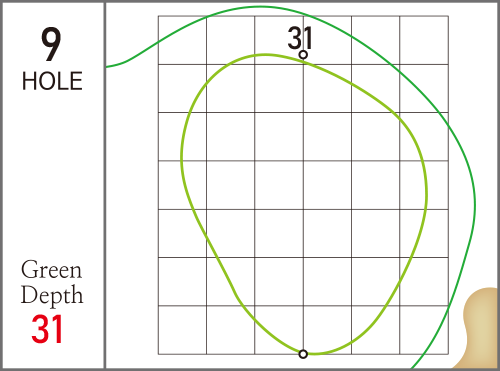The height and width of the screenshot is (371, 500).
Task: Click the gray vertical divider beside the hole panel
Action: [105, 185]
